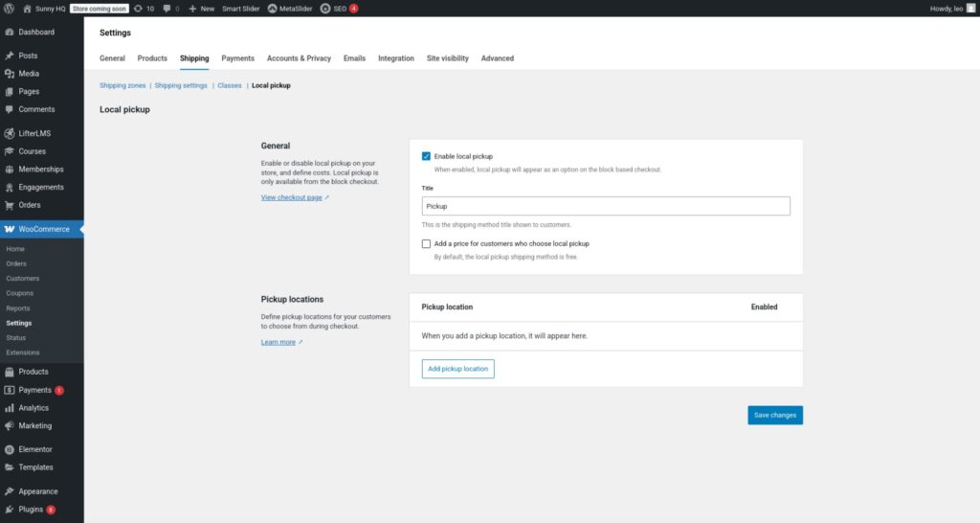The width and height of the screenshot is (980, 523).
Task: Uncheck Enable local pickup checkbox
Action: pos(426,156)
